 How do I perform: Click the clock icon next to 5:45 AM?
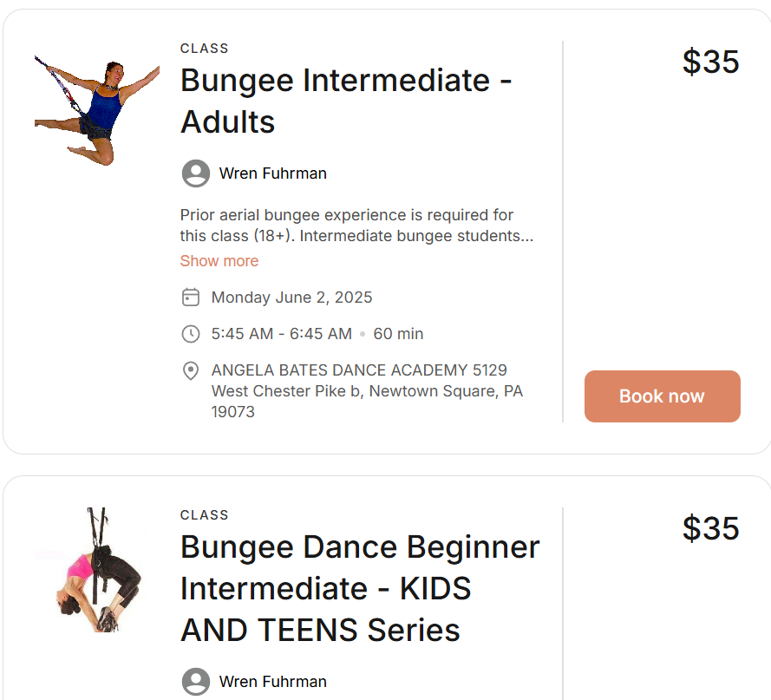[191, 334]
